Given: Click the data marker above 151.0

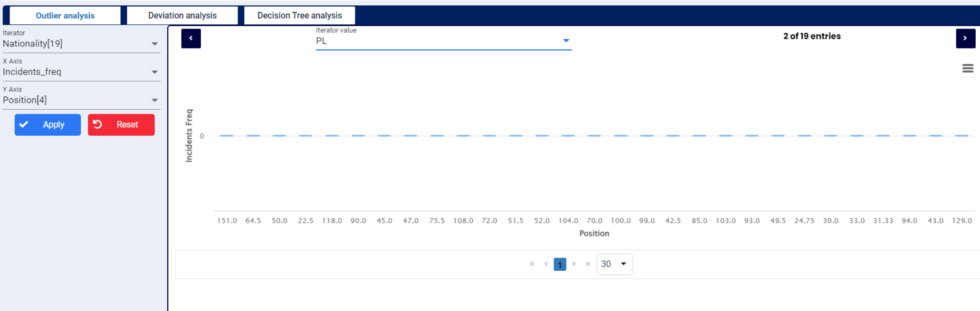Looking at the screenshot, I should pyautogui.click(x=227, y=136).
